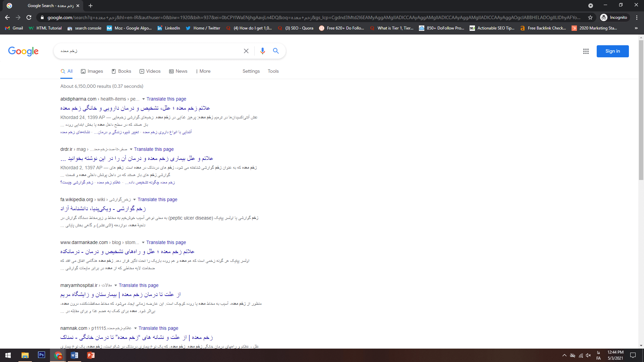Switch to the Videos tab
644x362 pixels.
[150, 71]
